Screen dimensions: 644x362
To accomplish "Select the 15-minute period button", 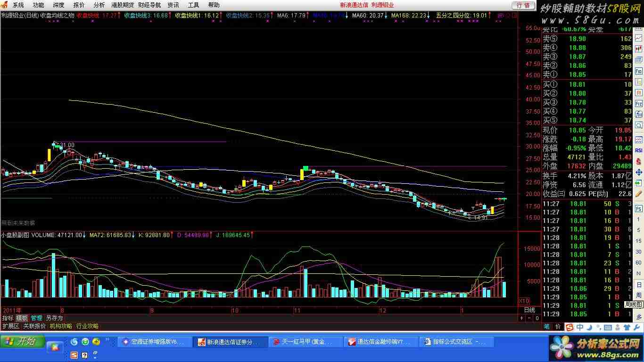I will click(639, 241).
